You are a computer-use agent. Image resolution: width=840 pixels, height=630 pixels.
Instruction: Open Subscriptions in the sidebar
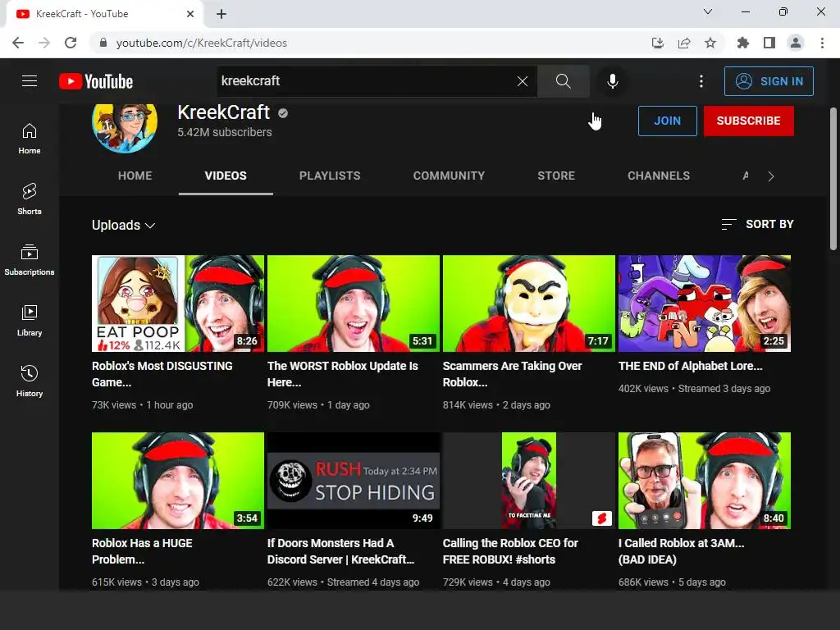[x=30, y=260]
